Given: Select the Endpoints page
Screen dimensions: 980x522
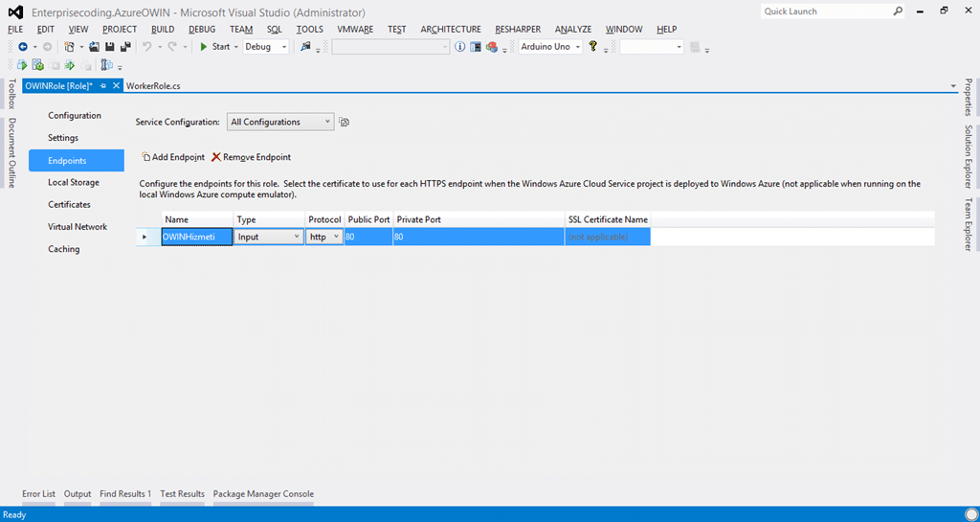Looking at the screenshot, I should 77,161.
